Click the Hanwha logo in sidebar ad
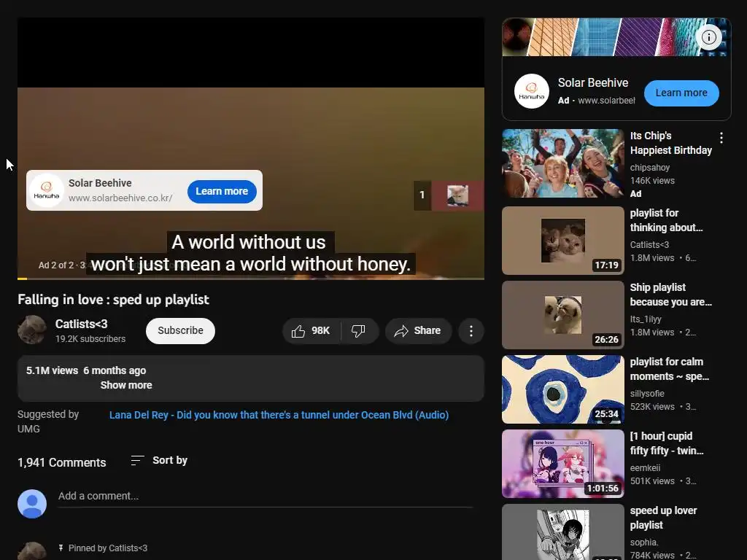The width and height of the screenshot is (747, 560). tap(532, 91)
